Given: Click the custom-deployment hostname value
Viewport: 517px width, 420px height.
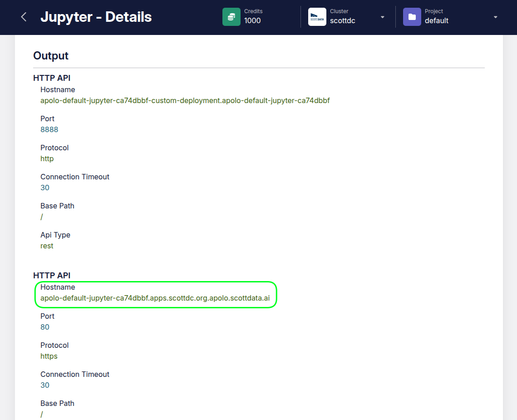Looking at the screenshot, I should pyautogui.click(x=185, y=100).
